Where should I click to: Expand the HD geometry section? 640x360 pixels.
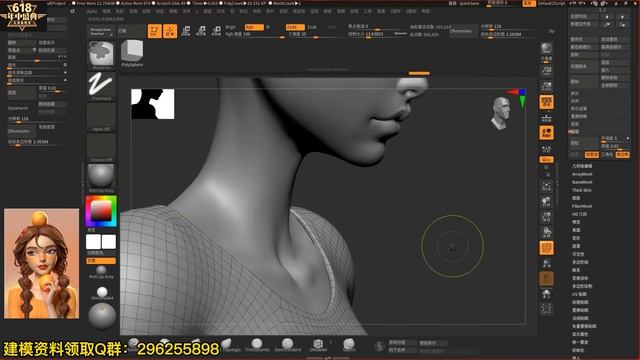click(x=579, y=214)
